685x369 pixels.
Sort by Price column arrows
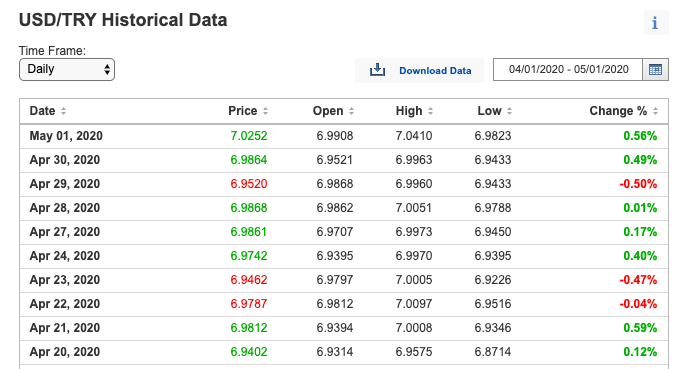click(265, 111)
